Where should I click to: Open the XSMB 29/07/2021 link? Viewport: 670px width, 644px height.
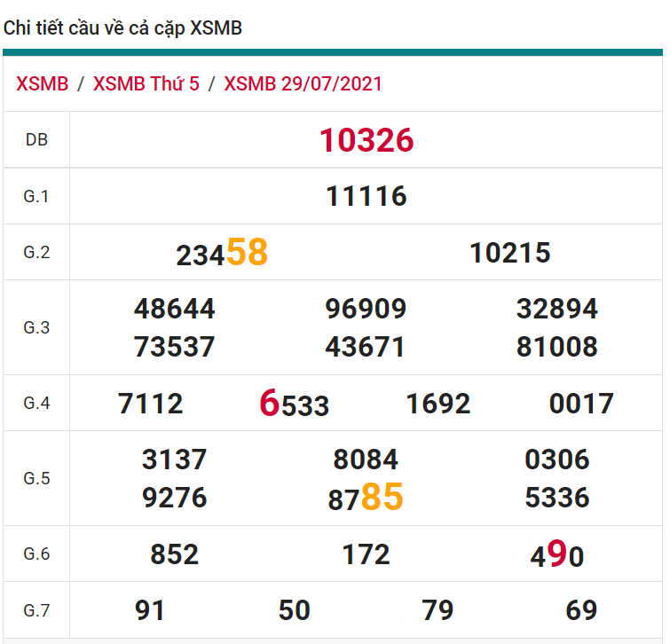[303, 84]
